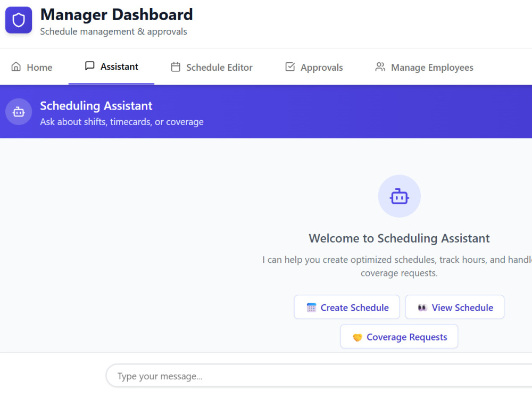Click the calendar icon on Schedule Editor tab
532x399 pixels.
(x=176, y=67)
